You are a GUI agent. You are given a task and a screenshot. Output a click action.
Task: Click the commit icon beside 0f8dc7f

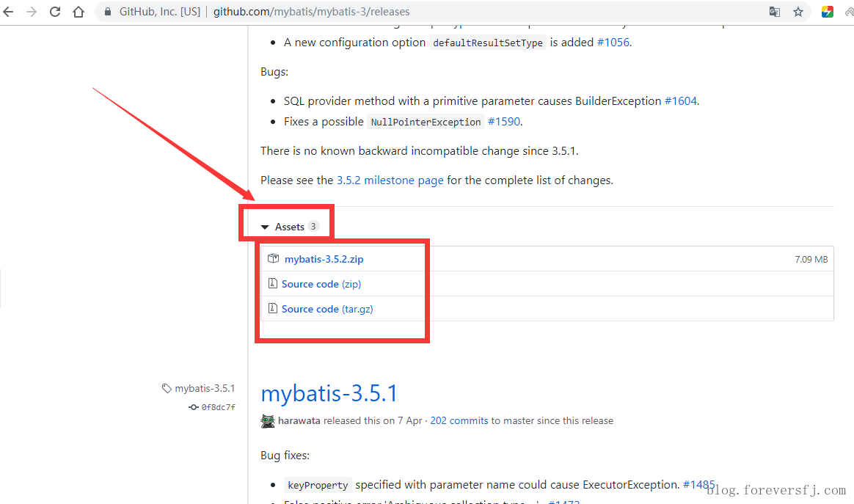point(194,407)
